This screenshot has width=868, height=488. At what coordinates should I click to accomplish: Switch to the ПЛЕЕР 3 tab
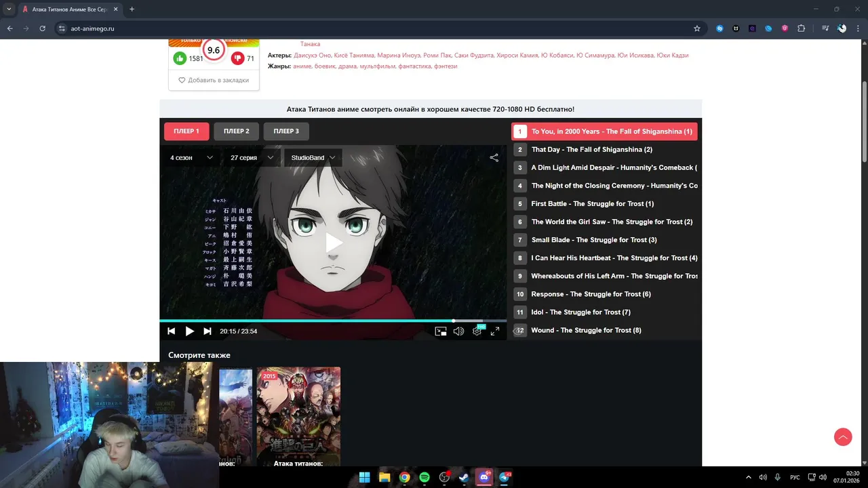pos(286,131)
